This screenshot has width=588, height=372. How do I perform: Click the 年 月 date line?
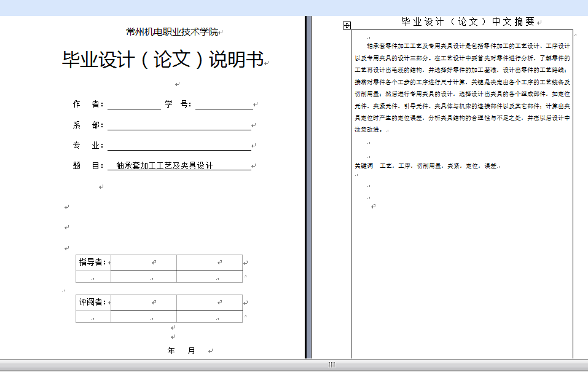181,350
